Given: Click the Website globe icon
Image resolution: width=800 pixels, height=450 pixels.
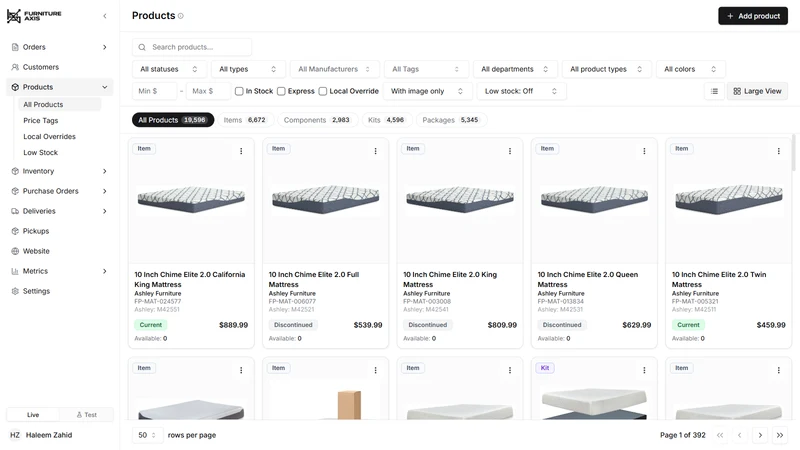Looking at the screenshot, I should (15, 251).
